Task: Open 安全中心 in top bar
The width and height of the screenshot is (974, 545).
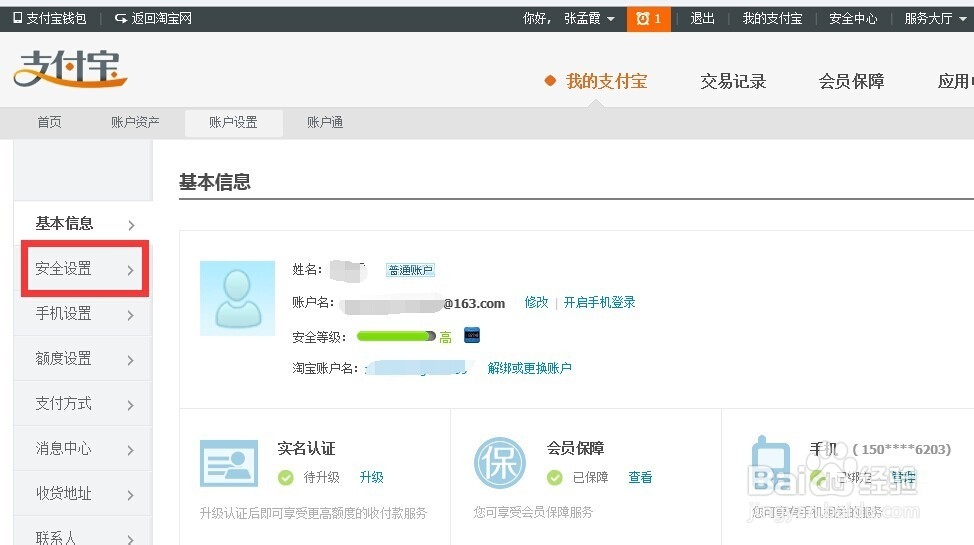Action: click(853, 19)
